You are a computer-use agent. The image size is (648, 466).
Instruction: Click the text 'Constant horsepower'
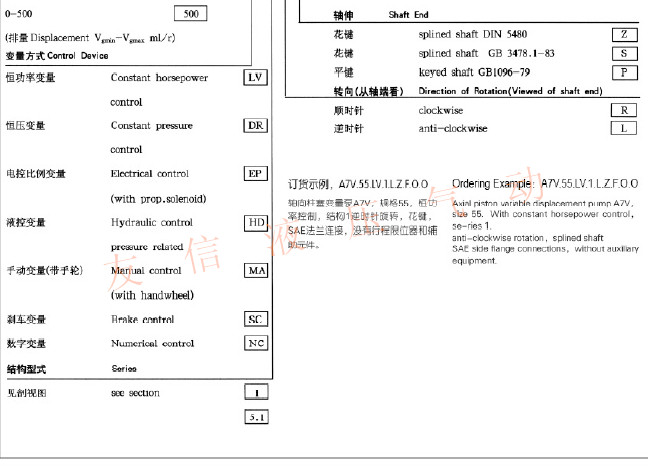[x=159, y=78]
